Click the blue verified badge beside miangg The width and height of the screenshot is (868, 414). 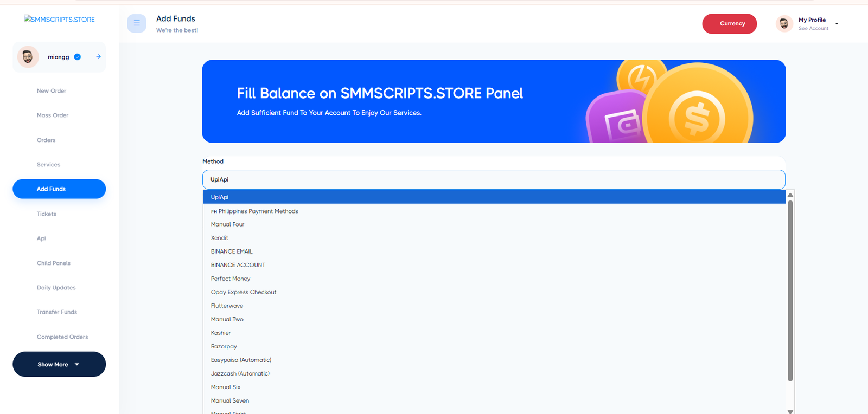[x=78, y=57]
